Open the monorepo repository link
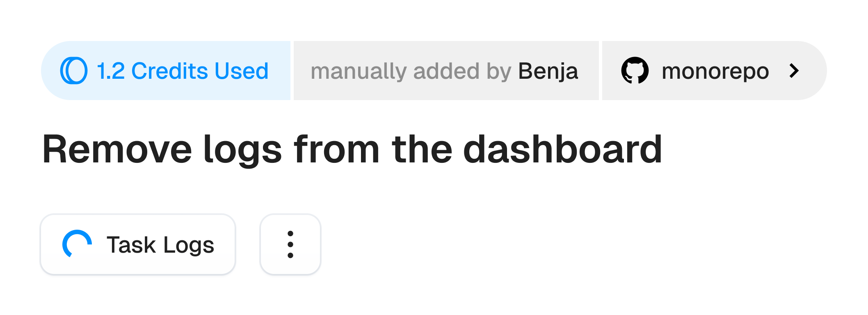Image resolution: width=868 pixels, height=315 pixels. tap(714, 71)
